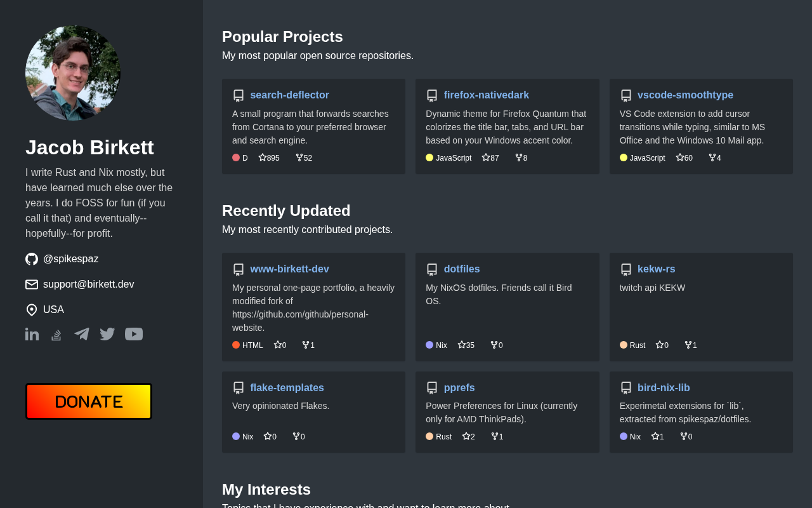The width and height of the screenshot is (812, 508).
Task: Go to the kekw-rs repository
Action: [656, 269]
